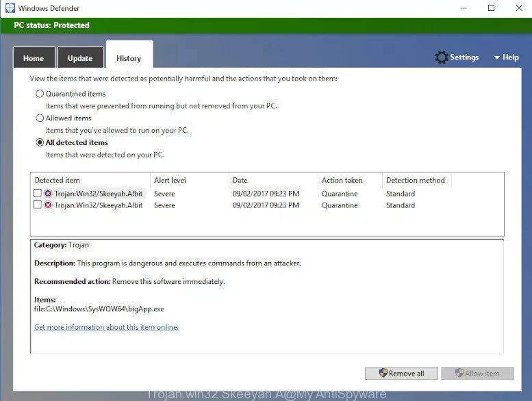Select first row Trojan:Win32/Skeeyah.A!bit name
532x401 pixels.
[99, 194]
